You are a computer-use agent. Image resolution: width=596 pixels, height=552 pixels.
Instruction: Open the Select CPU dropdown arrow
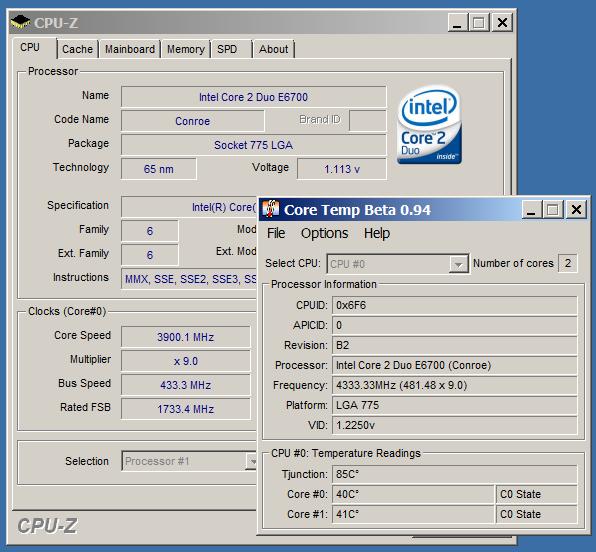[458, 264]
